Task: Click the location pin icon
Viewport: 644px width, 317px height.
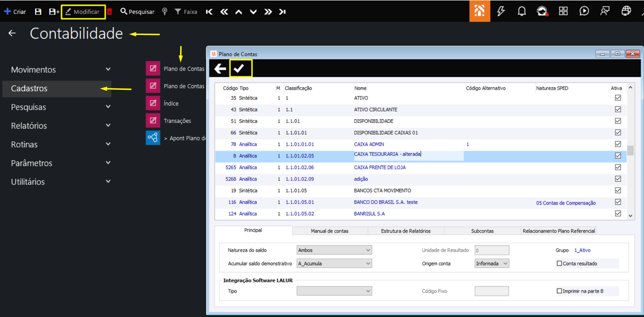Action: pos(165,12)
